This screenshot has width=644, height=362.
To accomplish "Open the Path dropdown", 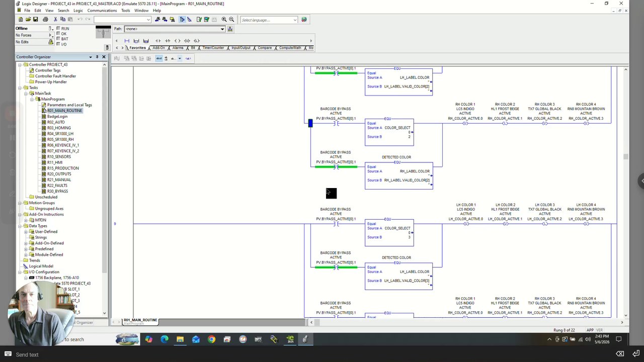I will pyautogui.click(x=222, y=29).
